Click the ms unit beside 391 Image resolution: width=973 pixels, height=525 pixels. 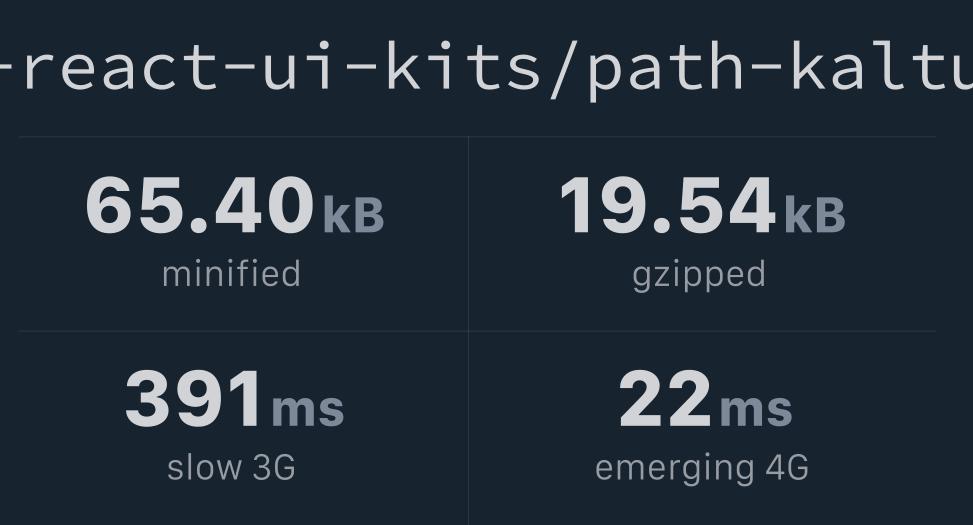pos(308,410)
